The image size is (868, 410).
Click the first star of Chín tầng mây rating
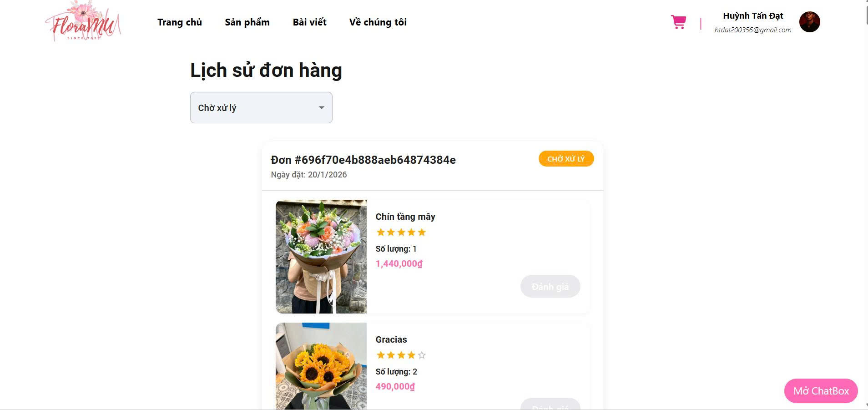click(381, 233)
